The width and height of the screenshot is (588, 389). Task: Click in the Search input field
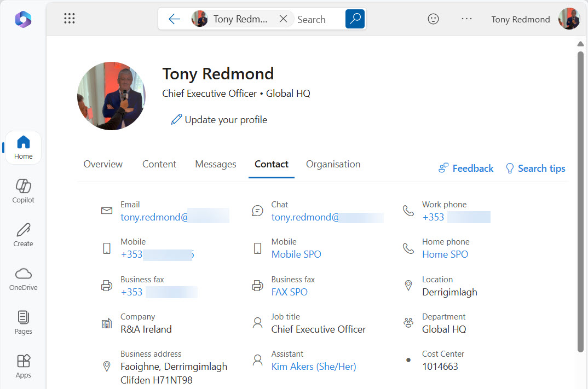click(318, 19)
